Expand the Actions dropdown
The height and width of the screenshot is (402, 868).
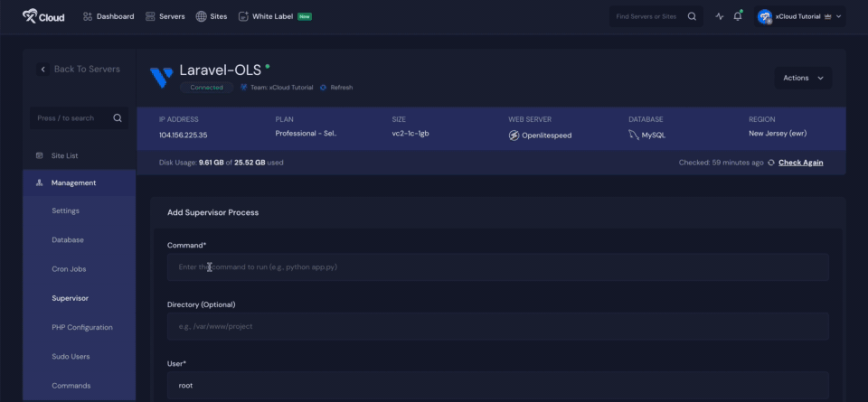point(803,78)
